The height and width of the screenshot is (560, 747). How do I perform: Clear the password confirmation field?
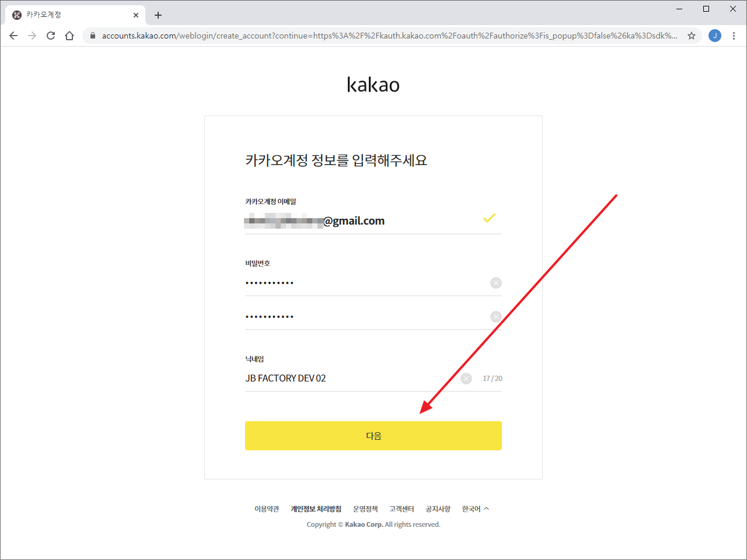pyautogui.click(x=496, y=317)
